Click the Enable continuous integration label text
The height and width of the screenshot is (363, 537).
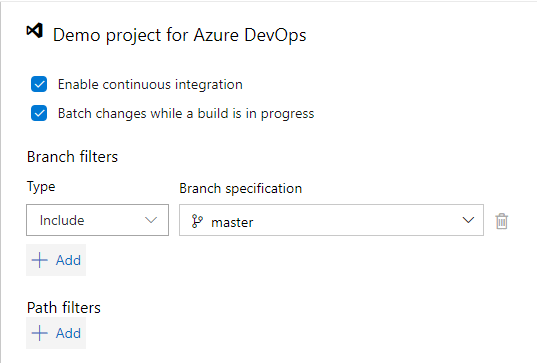coord(150,85)
